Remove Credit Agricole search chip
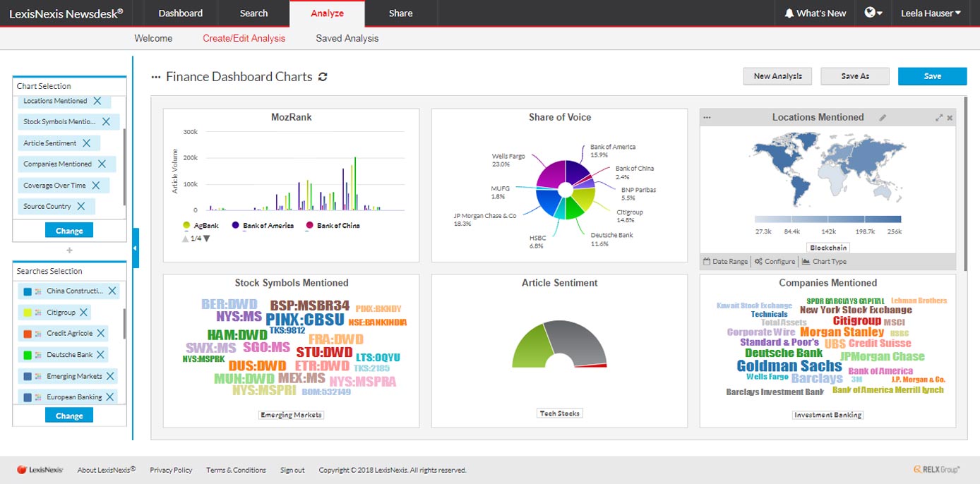This screenshot has width=980, height=484. tap(100, 333)
